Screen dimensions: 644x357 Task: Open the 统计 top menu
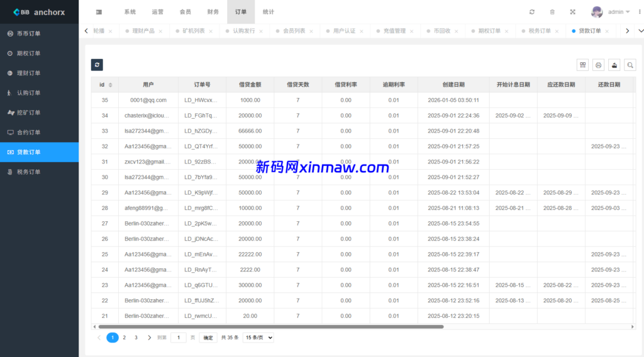point(269,12)
